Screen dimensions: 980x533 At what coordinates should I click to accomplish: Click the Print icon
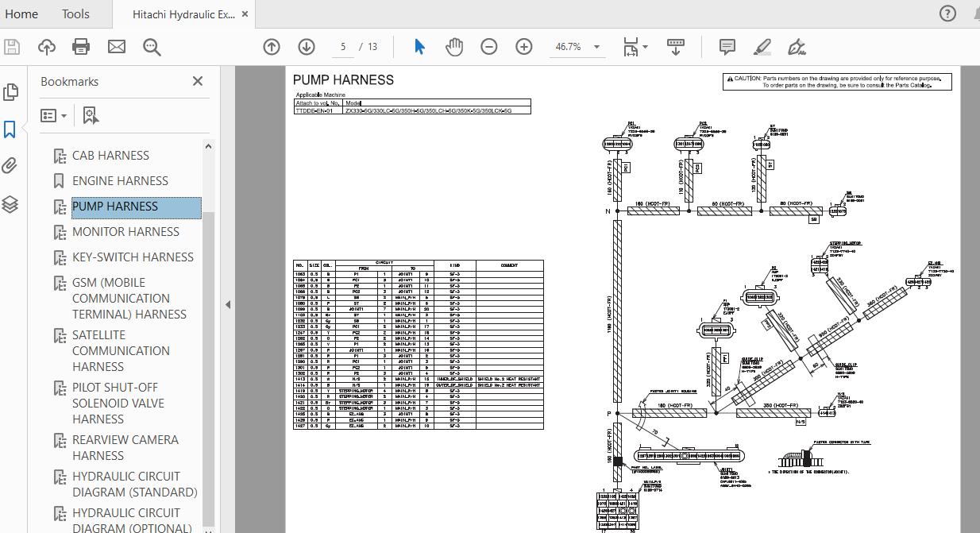coord(81,47)
